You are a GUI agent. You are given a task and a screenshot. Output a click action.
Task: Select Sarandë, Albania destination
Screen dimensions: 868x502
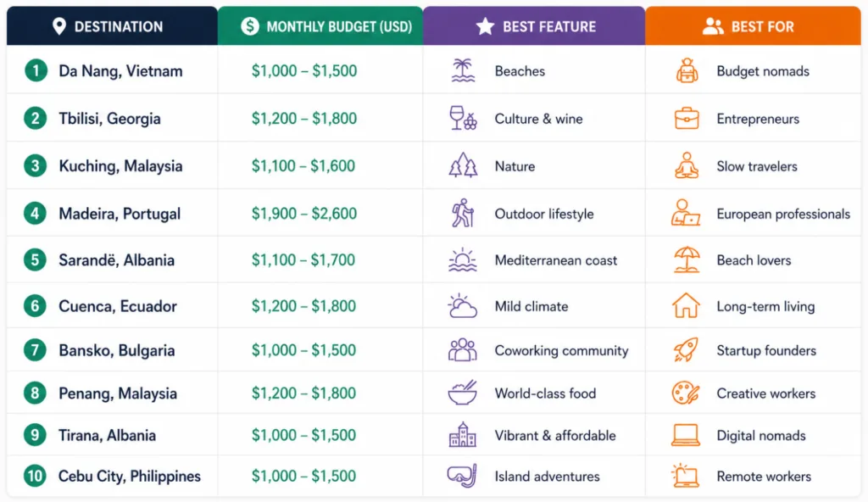point(117,259)
